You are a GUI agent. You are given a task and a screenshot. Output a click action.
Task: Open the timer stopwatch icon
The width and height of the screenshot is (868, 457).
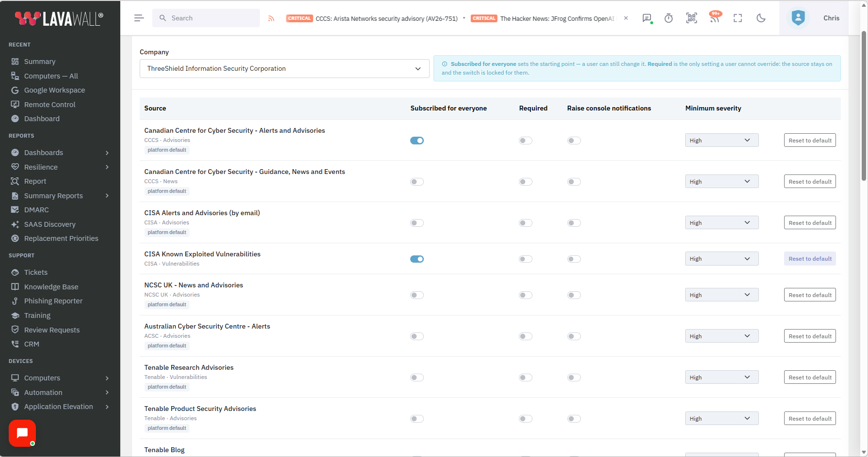(x=669, y=18)
